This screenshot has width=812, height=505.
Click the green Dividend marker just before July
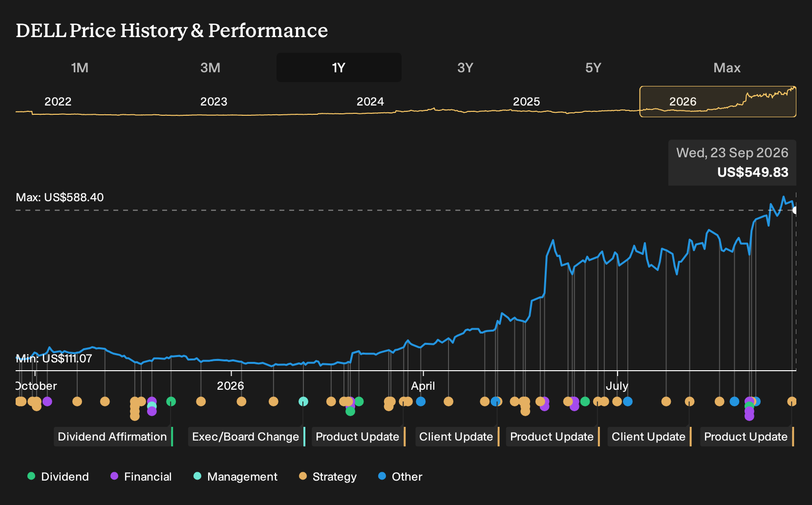point(585,401)
